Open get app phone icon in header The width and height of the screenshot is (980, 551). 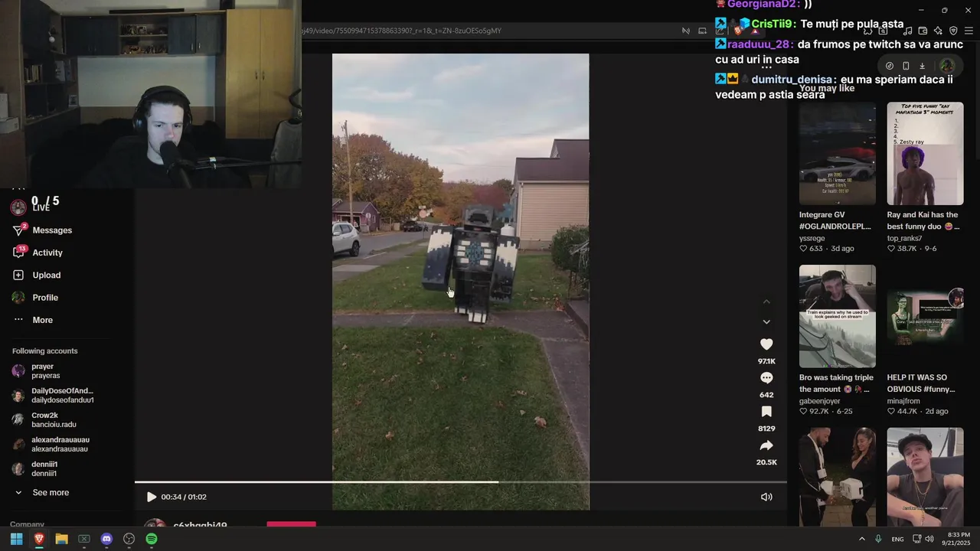(906, 66)
